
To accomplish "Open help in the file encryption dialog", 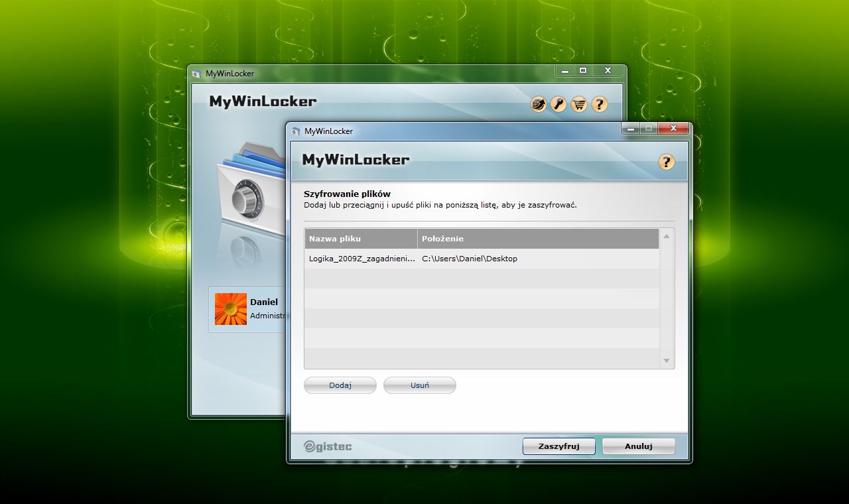I will [x=667, y=162].
